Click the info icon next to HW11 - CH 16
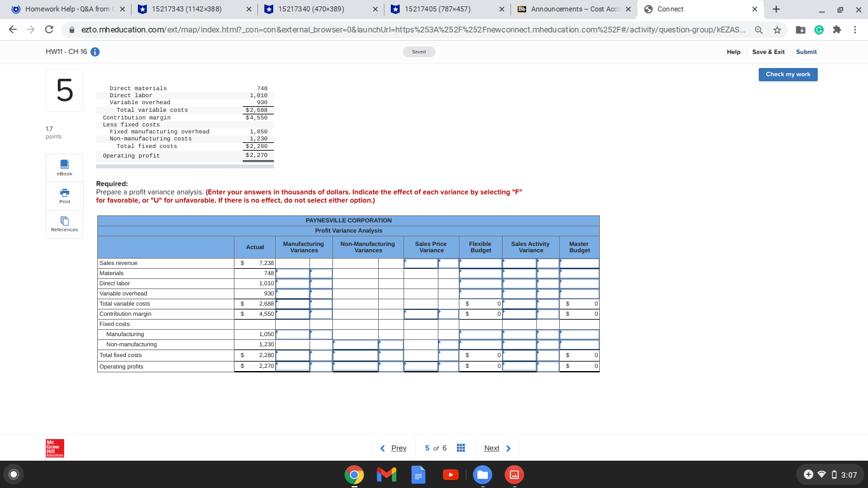Screen dimensions: 868x488 click(95, 51)
